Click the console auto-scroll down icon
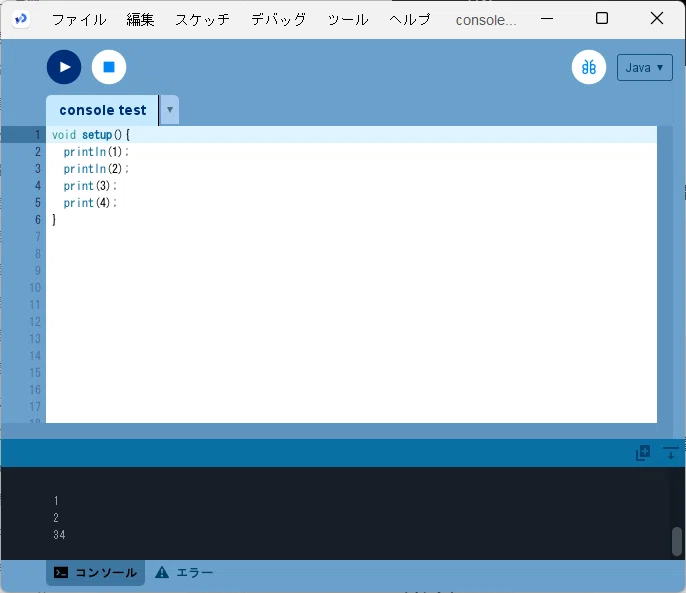 [x=671, y=453]
